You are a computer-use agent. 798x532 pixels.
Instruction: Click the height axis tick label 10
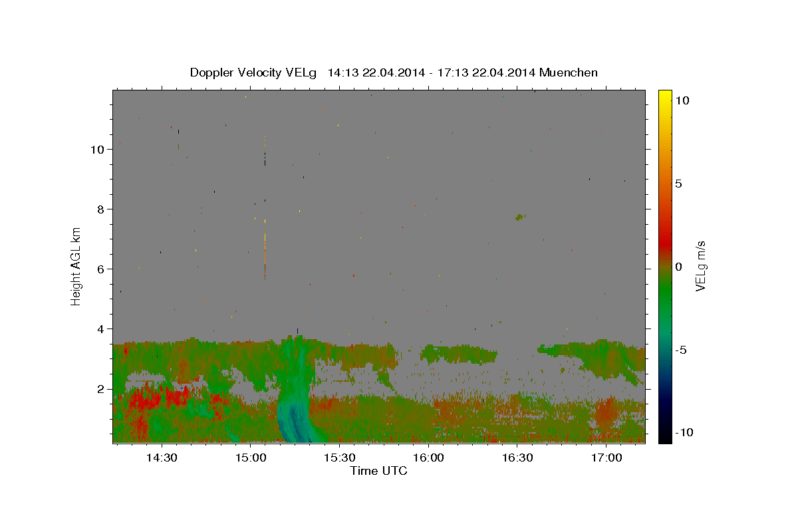(x=99, y=150)
